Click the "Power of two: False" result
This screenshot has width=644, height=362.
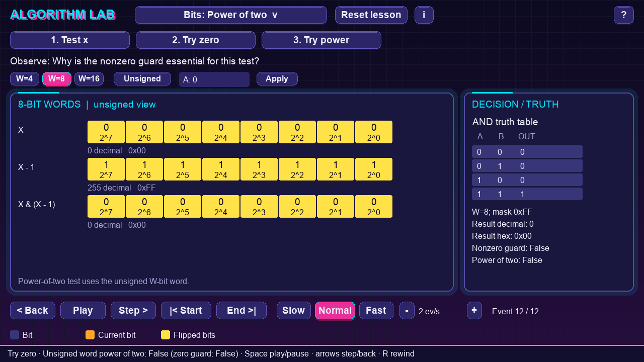coord(507,260)
